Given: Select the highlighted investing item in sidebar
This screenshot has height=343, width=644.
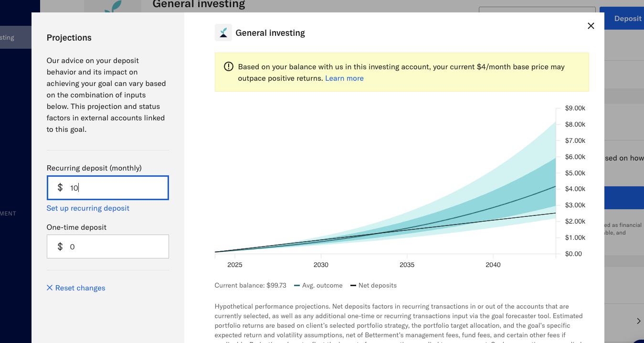Looking at the screenshot, I should pyautogui.click(x=15, y=37).
